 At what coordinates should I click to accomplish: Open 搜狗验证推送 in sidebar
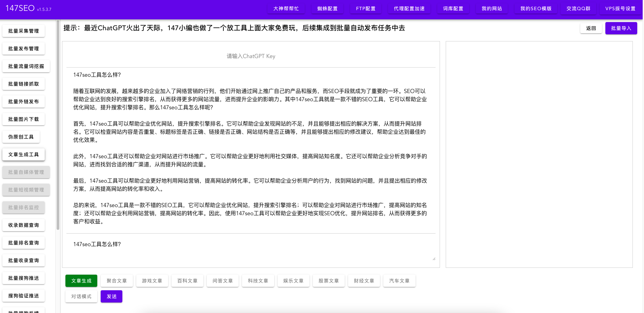24,296
